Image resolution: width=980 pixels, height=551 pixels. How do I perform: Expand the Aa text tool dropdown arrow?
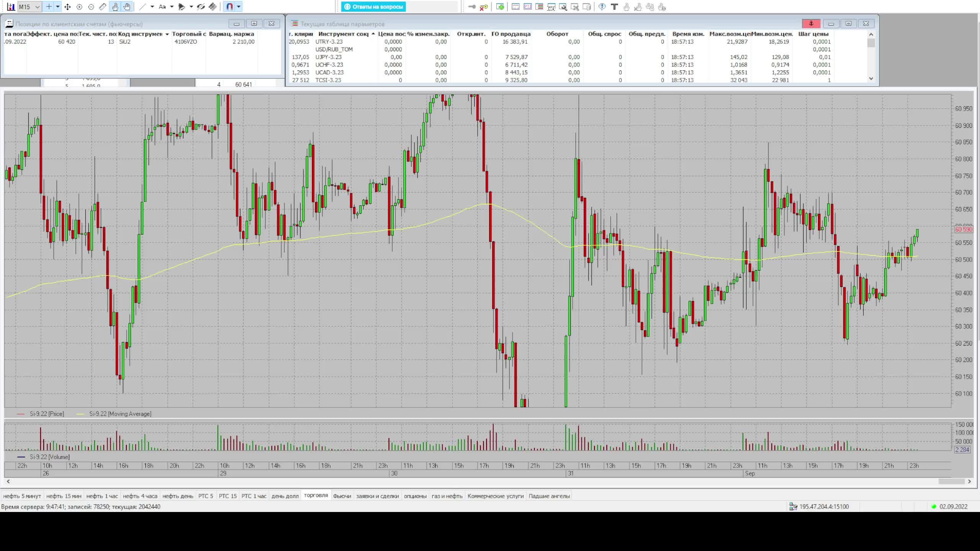coord(171,7)
